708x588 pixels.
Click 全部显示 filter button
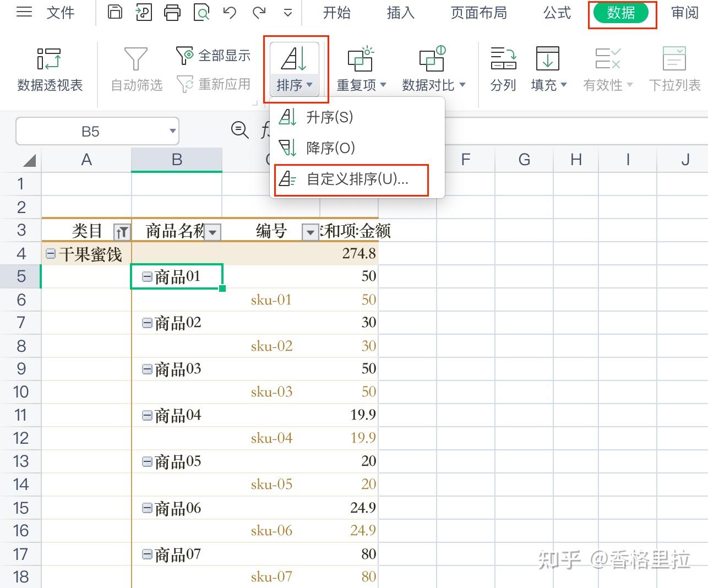click(x=213, y=55)
